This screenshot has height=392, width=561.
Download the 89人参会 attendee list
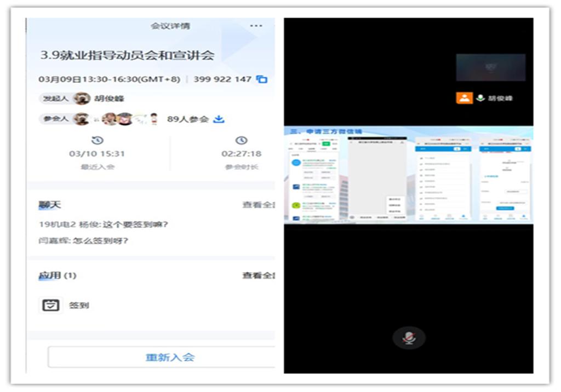(219, 119)
